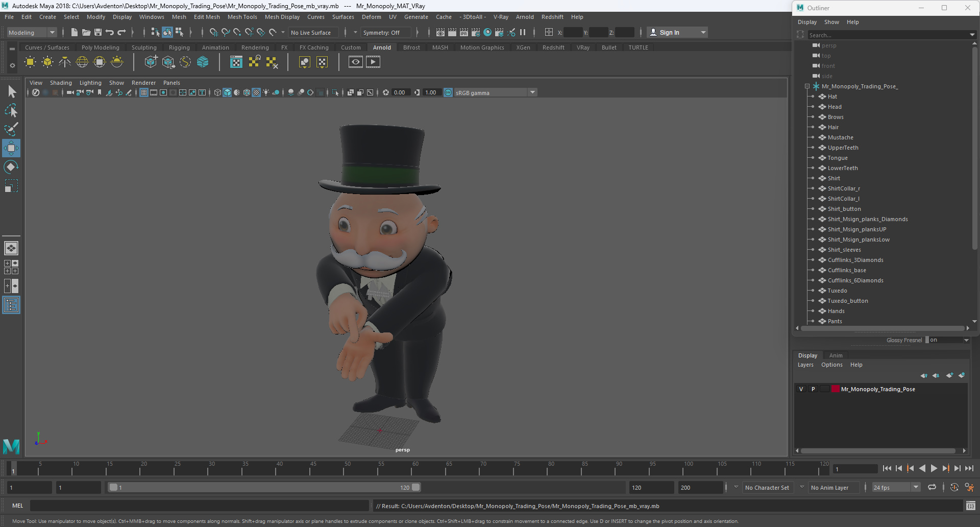Click Arnold volume cube shelf icon
This screenshot has height=527, width=980.
[203, 62]
